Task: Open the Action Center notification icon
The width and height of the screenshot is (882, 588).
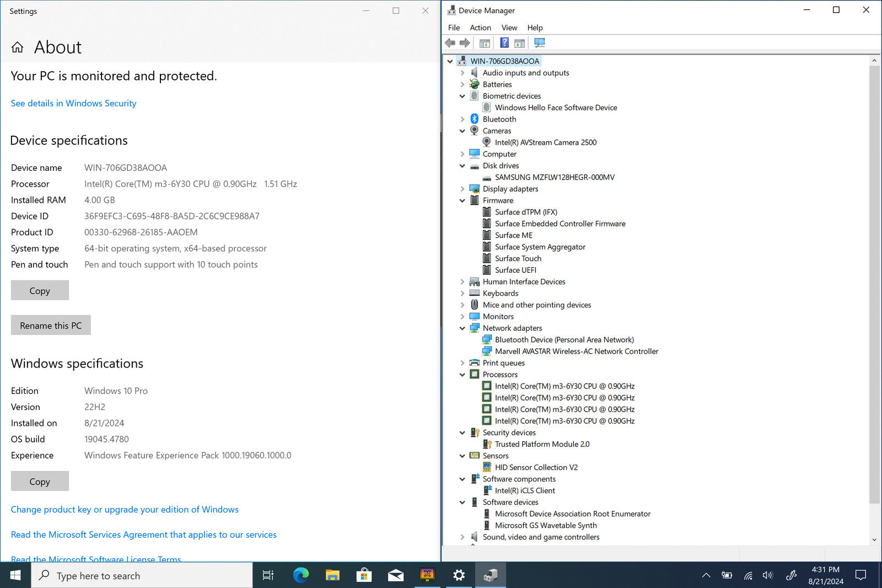Action: click(861, 575)
